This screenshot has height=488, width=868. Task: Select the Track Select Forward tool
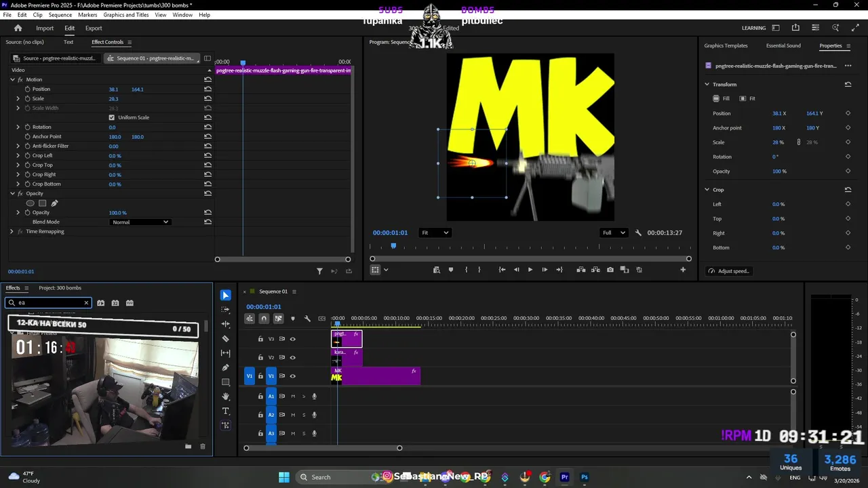[226, 309]
